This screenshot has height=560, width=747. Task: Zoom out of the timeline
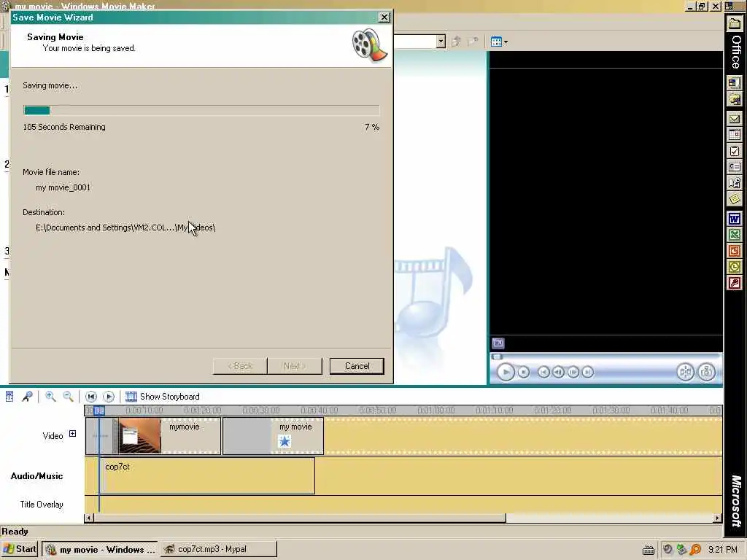tap(69, 396)
